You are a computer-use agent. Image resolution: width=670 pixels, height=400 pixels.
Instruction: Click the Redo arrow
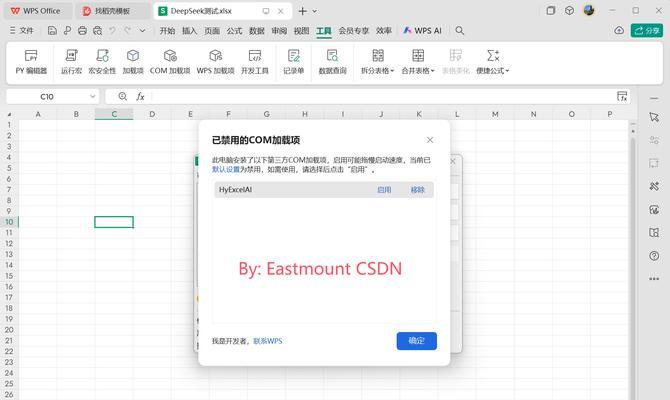point(127,30)
